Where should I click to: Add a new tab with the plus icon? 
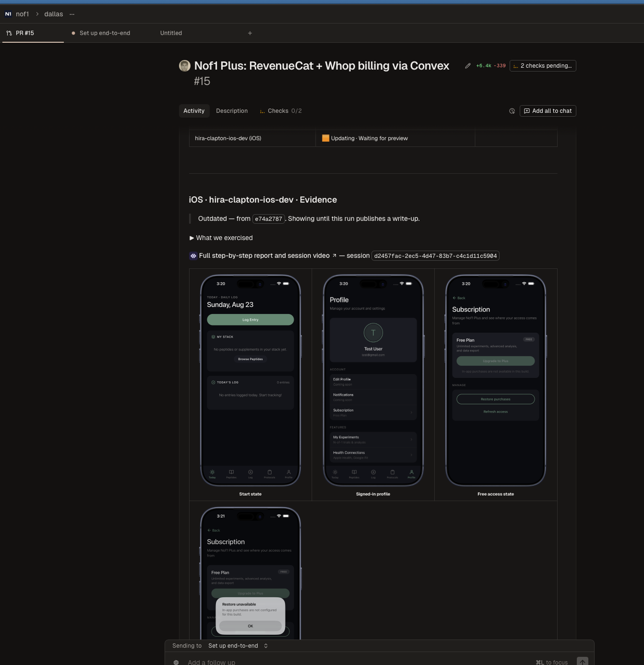(x=250, y=33)
